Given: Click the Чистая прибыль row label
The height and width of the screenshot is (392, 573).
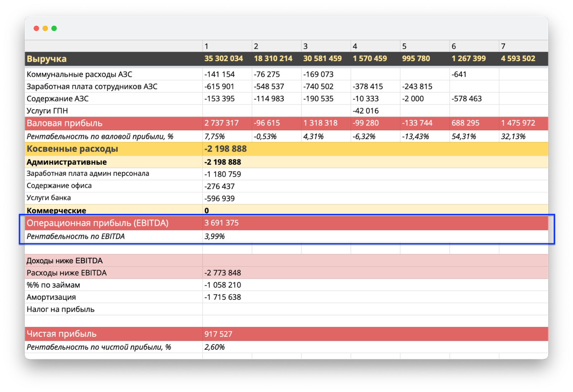Looking at the screenshot, I should pyautogui.click(x=62, y=334).
